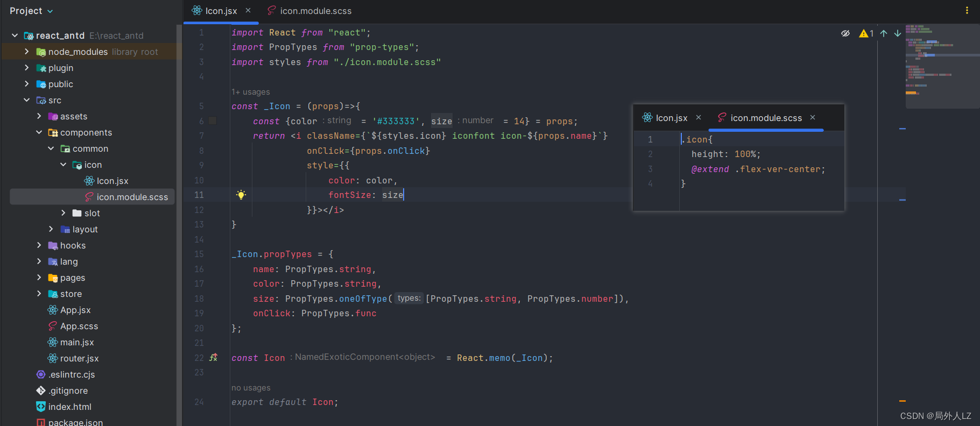Click Sass icon beside App.scss

53,326
